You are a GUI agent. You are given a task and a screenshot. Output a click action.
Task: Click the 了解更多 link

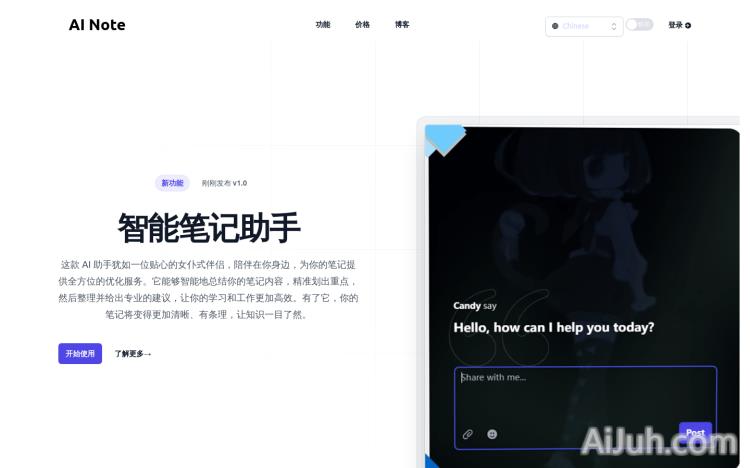click(132, 354)
